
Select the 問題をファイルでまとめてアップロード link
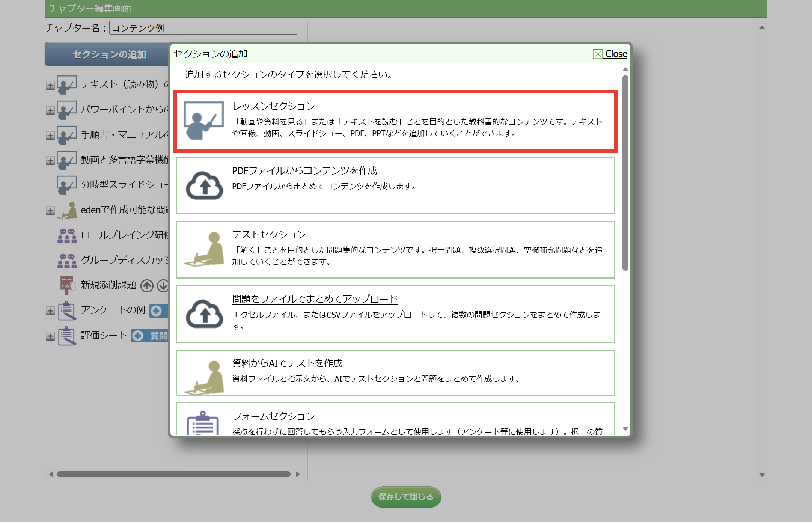[315, 299]
